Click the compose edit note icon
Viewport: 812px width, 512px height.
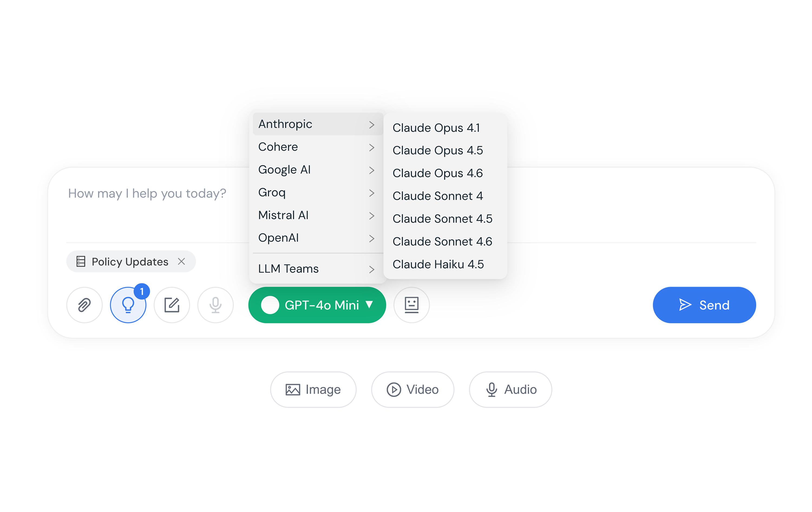172,305
